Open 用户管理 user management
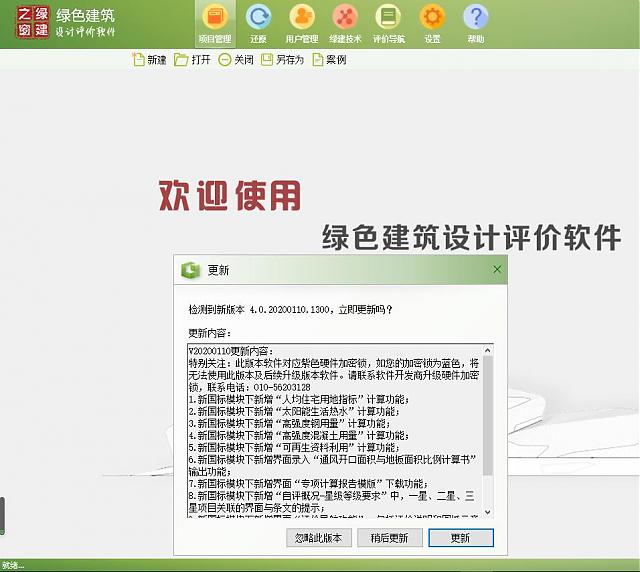The width and height of the screenshot is (640, 572). pyautogui.click(x=302, y=24)
